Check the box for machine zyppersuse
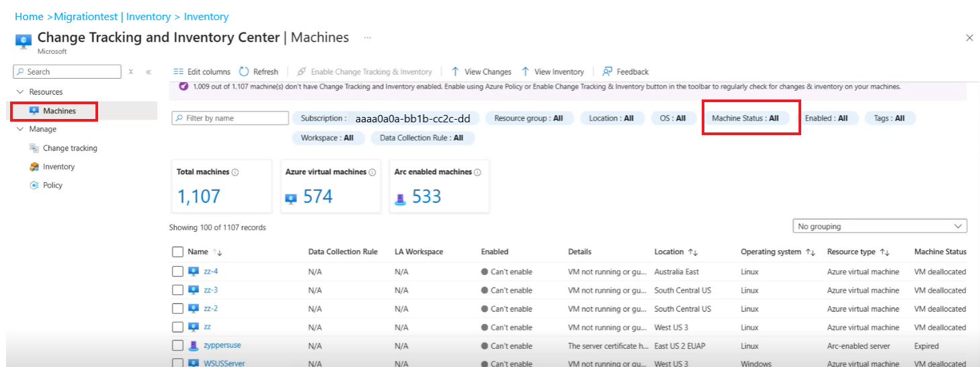Viewport: 980px width, 367px height. click(177, 345)
